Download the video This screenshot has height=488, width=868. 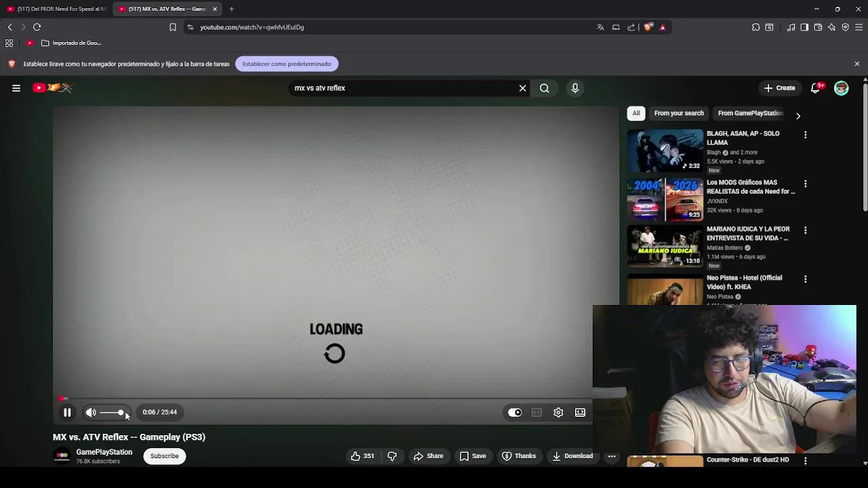pyautogui.click(x=572, y=456)
